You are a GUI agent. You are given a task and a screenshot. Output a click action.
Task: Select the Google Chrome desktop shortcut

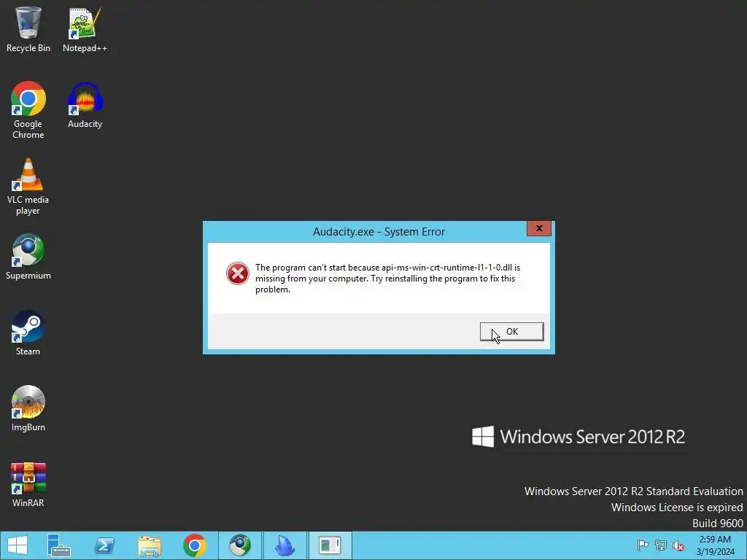point(28,111)
